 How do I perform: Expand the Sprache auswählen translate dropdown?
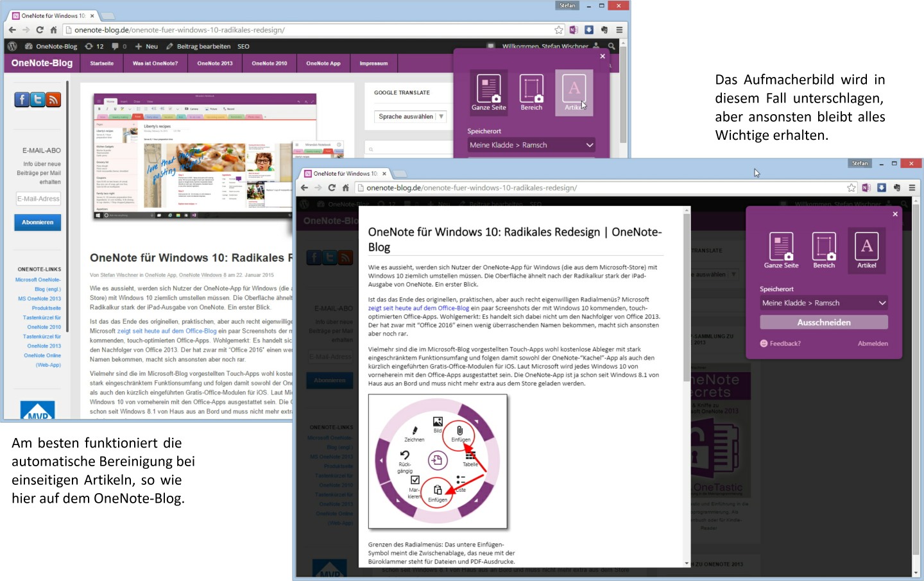coord(409,116)
